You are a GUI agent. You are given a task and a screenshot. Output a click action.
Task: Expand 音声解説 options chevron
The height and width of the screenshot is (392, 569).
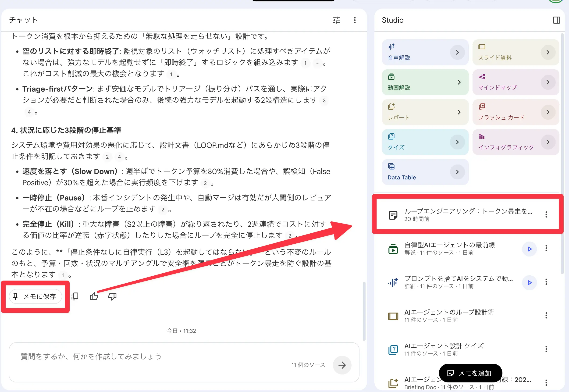click(x=457, y=52)
